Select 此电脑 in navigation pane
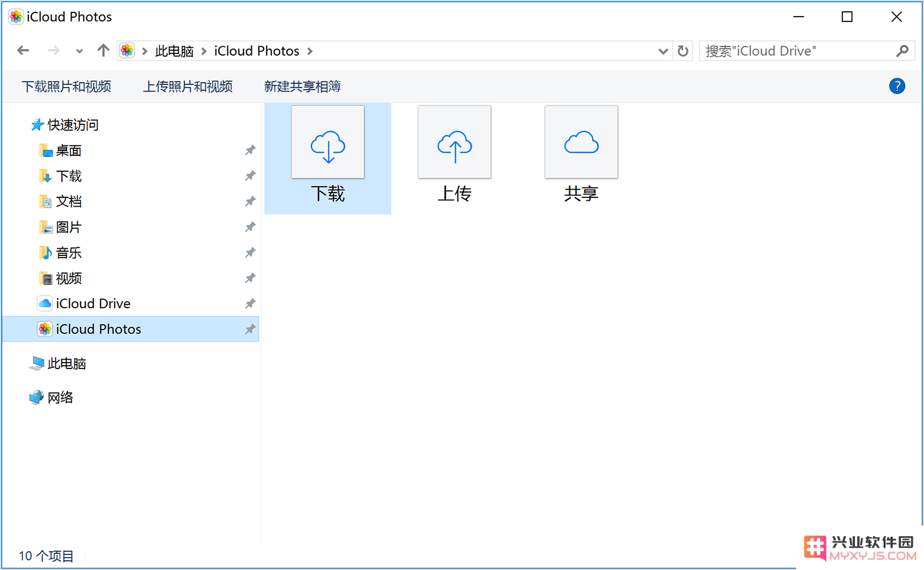 (67, 364)
